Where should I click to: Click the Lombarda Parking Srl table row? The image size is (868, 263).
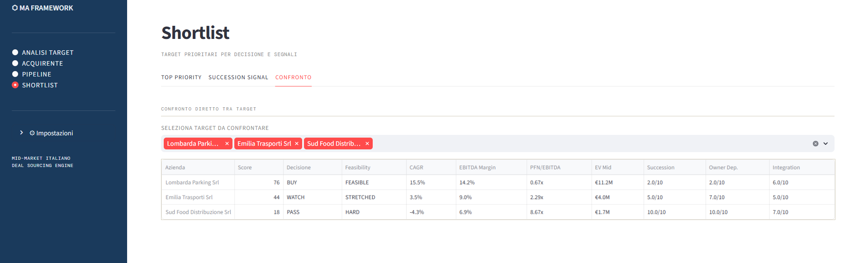click(192, 182)
